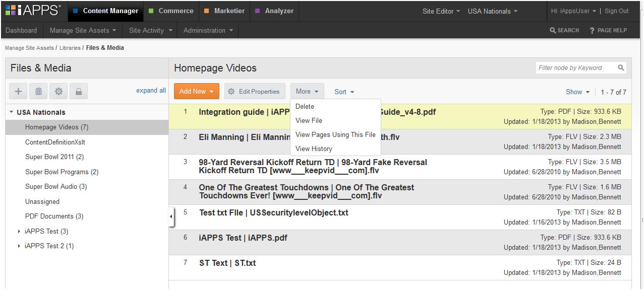Viewport: 644px width, 290px height.
Task: Select View Pages Using This File
Action: pyautogui.click(x=335, y=134)
